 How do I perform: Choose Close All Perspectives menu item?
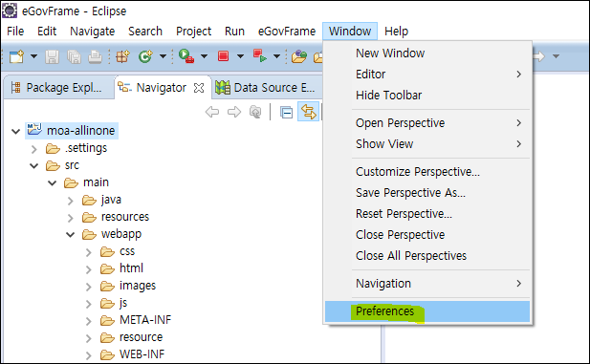(x=427, y=256)
